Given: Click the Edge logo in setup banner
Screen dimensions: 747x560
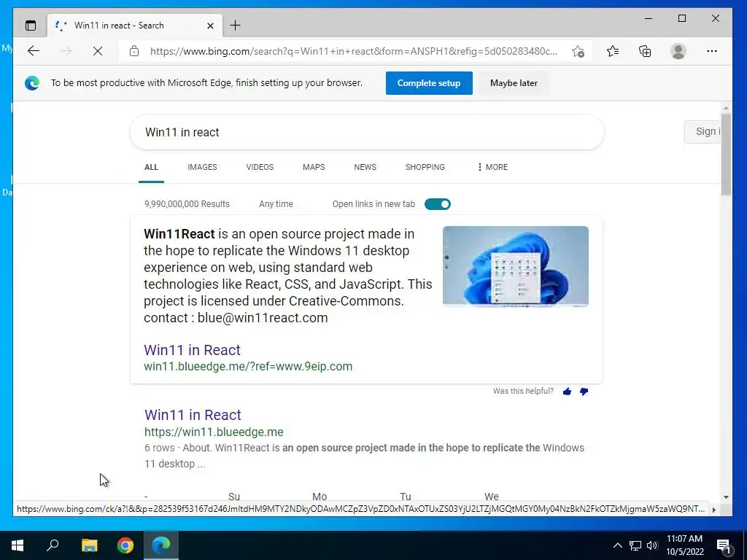Looking at the screenshot, I should 32,83.
